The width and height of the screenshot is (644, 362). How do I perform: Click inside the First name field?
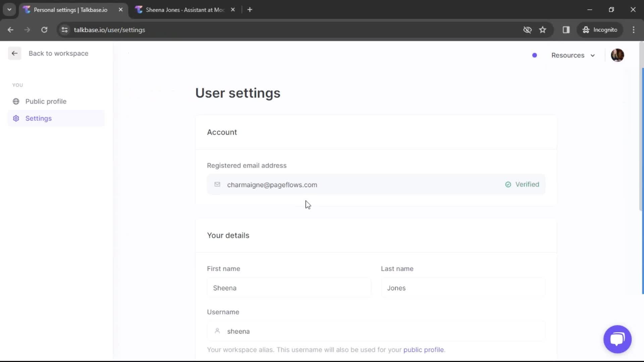click(x=288, y=288)
